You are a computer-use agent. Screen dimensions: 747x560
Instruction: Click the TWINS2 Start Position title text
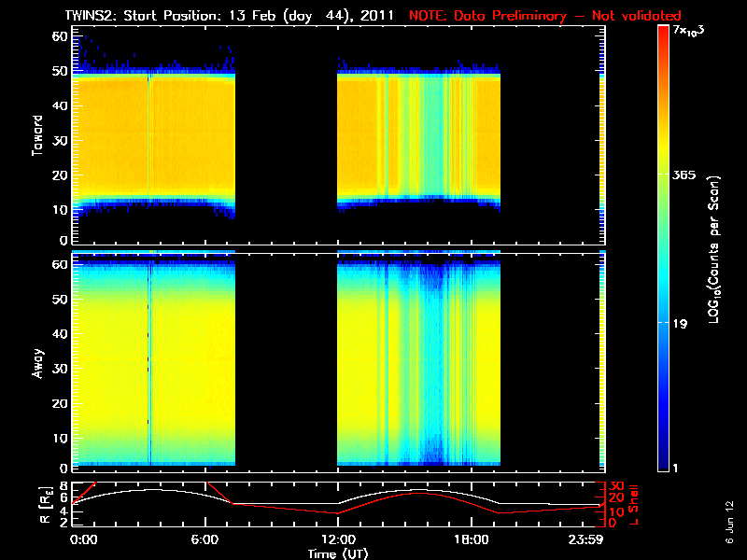click(x=230, y=16)
